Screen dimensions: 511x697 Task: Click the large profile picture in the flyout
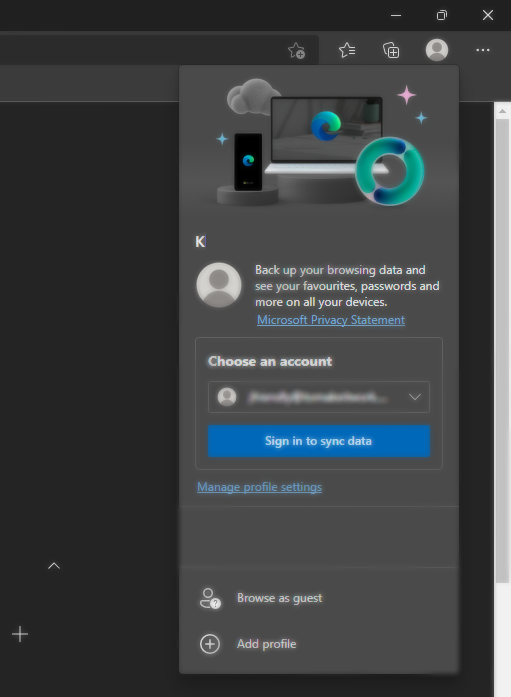point(219,285)
